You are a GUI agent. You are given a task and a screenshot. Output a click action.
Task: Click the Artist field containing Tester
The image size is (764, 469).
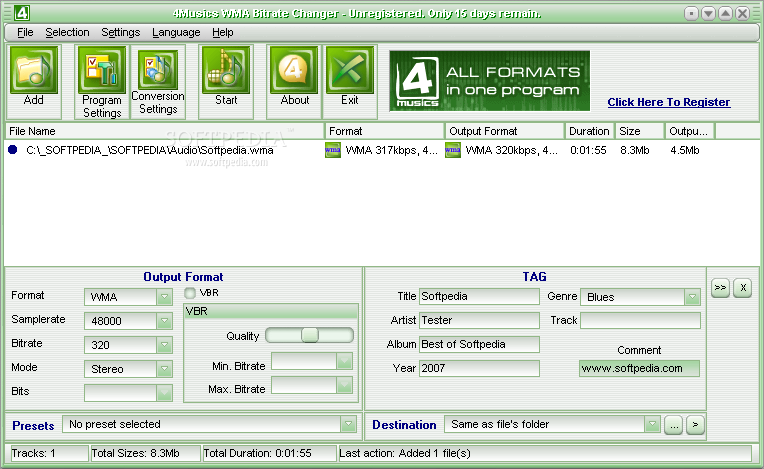click(479, 320)
